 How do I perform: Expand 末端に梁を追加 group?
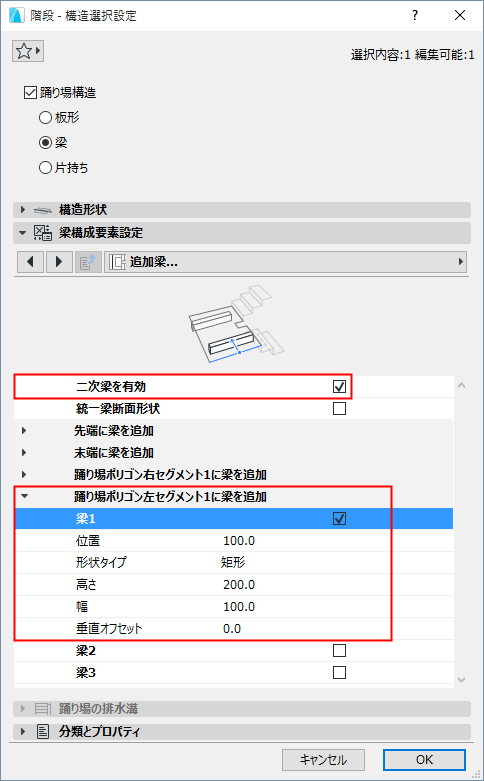[x=23, y=453]
